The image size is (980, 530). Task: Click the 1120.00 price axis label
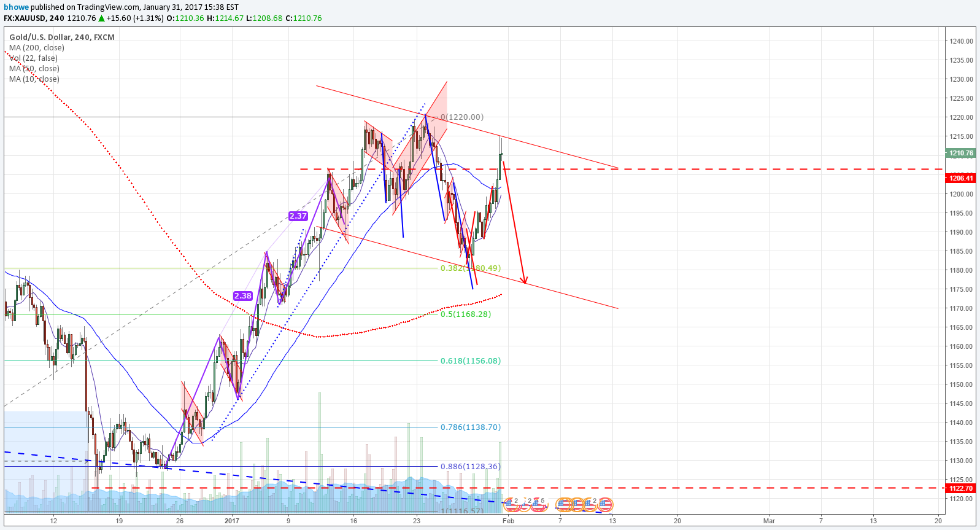tap(961, 499)
